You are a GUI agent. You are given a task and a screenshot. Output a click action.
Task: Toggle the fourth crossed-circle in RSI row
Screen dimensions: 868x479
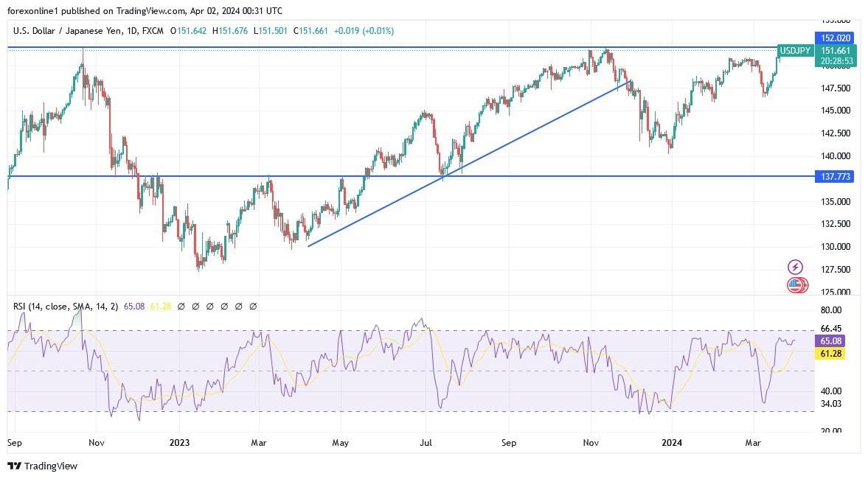point(224,306)
